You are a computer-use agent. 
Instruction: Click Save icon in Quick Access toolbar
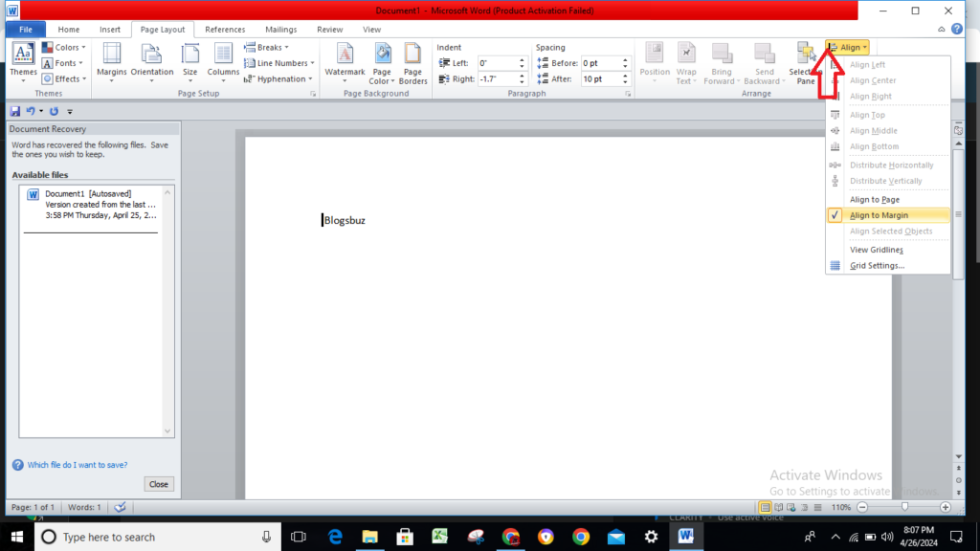pos(15,111)
